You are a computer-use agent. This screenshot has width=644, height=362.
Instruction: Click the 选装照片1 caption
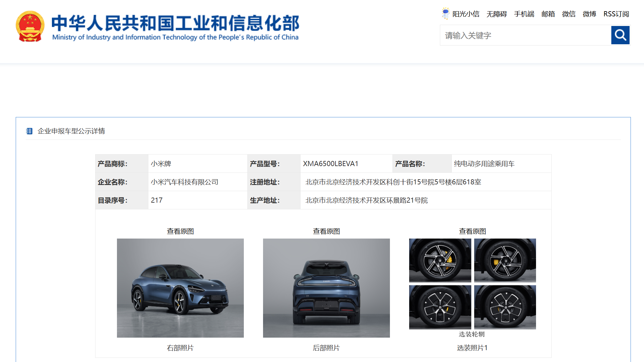pos(472,348)
